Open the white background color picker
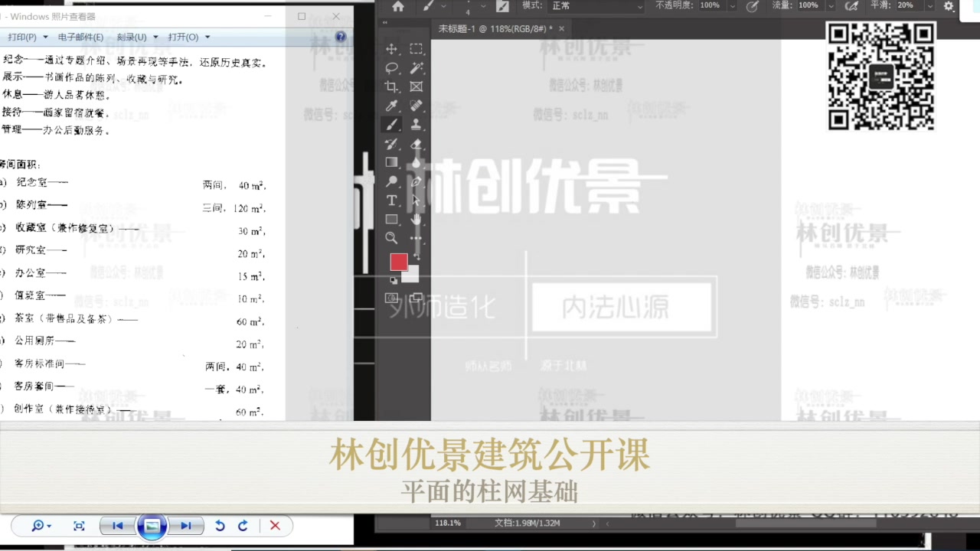 click(x=412, y=275)
